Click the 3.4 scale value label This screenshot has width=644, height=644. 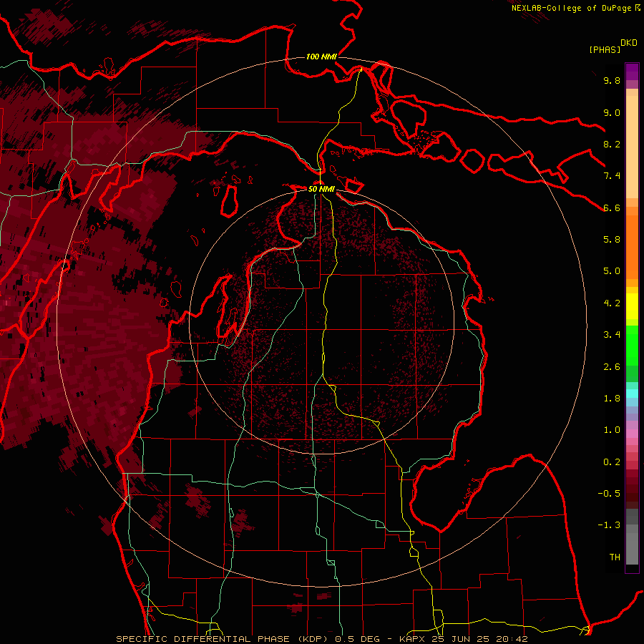(612, 335)
